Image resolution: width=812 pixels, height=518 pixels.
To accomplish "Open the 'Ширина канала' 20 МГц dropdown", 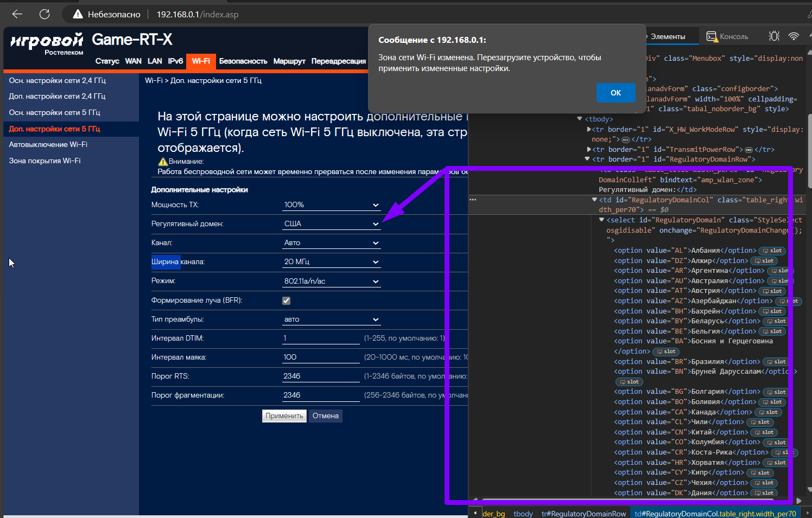I will pos(331,262).
